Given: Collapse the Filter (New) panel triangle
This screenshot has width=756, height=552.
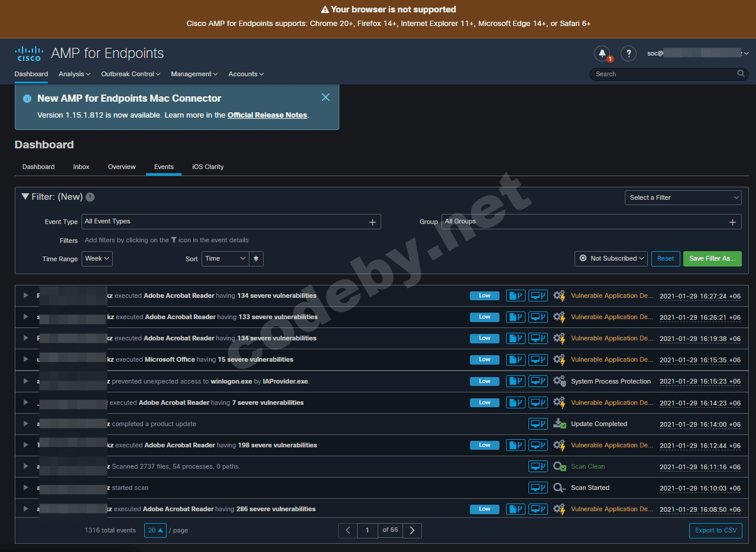Looking at the screenshot, I should click(25, 197).
